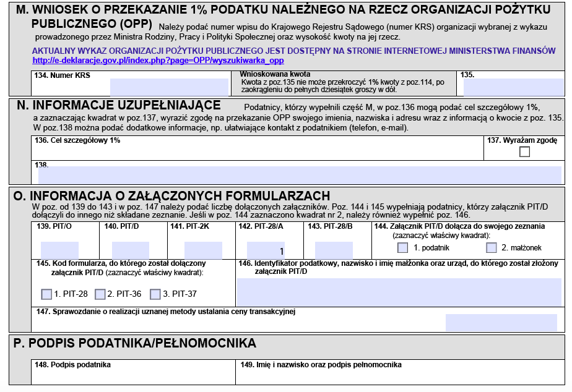Select the '1. PIT-28' form code checkbox
572x392 pixels.
[46, 294]
